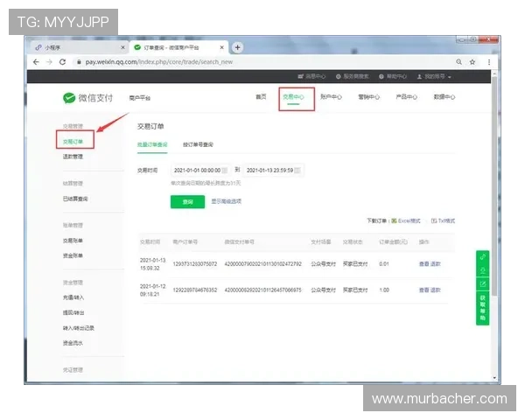The image size is (525, 420).
Task: Open the zoom magnifier icon in address bar
Action: coord(458,62)
